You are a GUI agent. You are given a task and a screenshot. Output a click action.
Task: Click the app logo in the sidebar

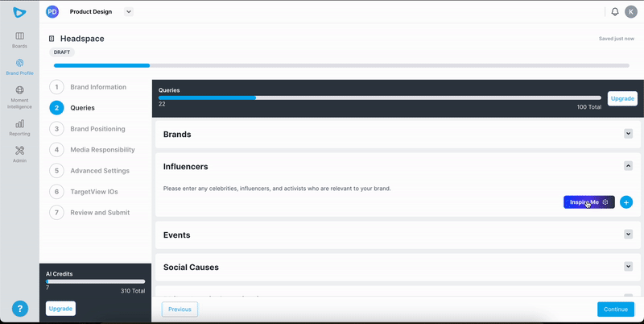pyautogui.click(x=19, y=12)
